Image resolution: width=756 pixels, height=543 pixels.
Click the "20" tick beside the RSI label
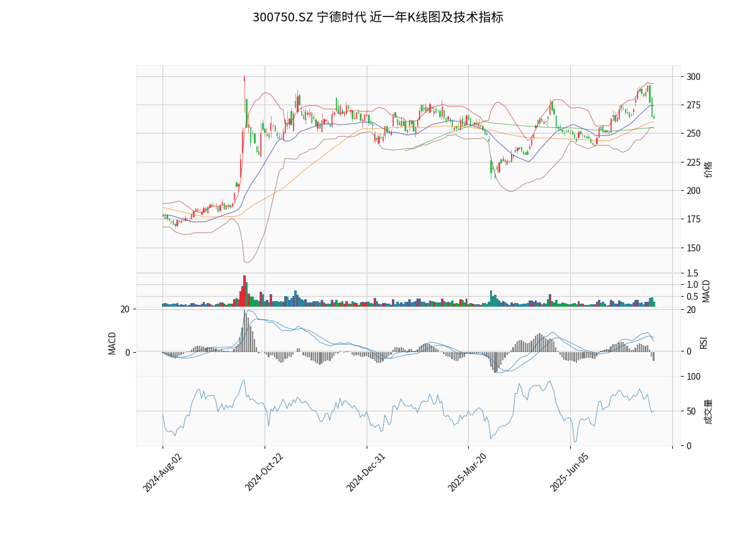pos(691,310)
